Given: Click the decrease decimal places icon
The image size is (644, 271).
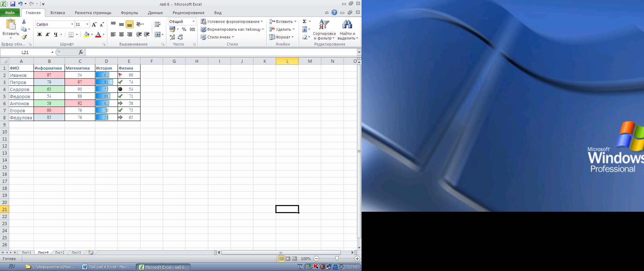Looking at the screenshot, I should tap(180, 37).
